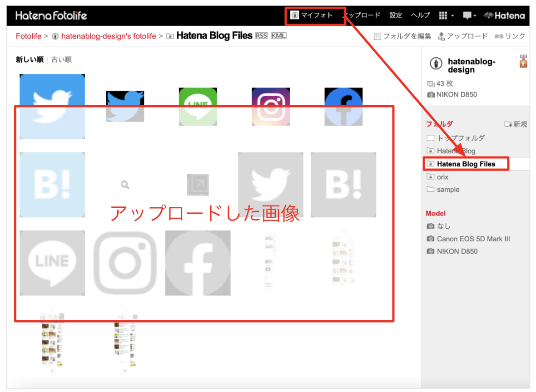Select トップフォルダ in the folder list

click(456, 138)
